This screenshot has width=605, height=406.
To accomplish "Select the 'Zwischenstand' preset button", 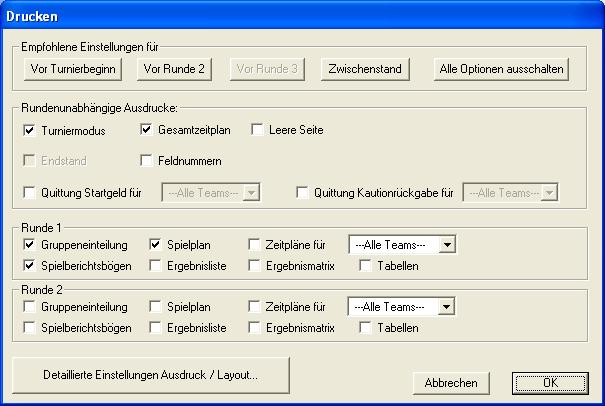I will (x=368, y=69).
